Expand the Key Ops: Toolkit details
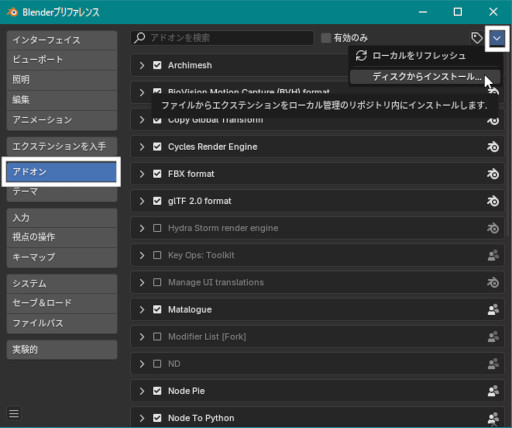 [142, 255]
